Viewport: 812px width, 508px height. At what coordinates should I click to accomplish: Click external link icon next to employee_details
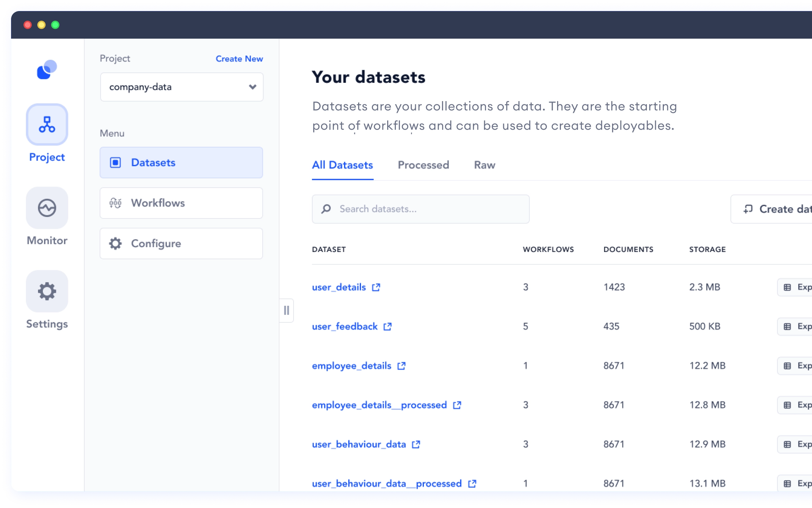tap(401, 366)
